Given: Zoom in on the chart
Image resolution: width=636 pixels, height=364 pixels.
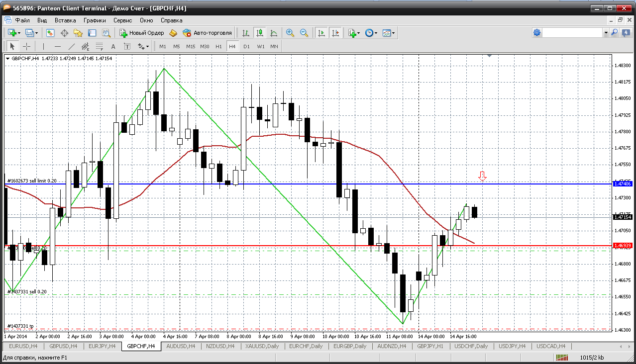Looking at the screenshot, I should coord(290,33).
